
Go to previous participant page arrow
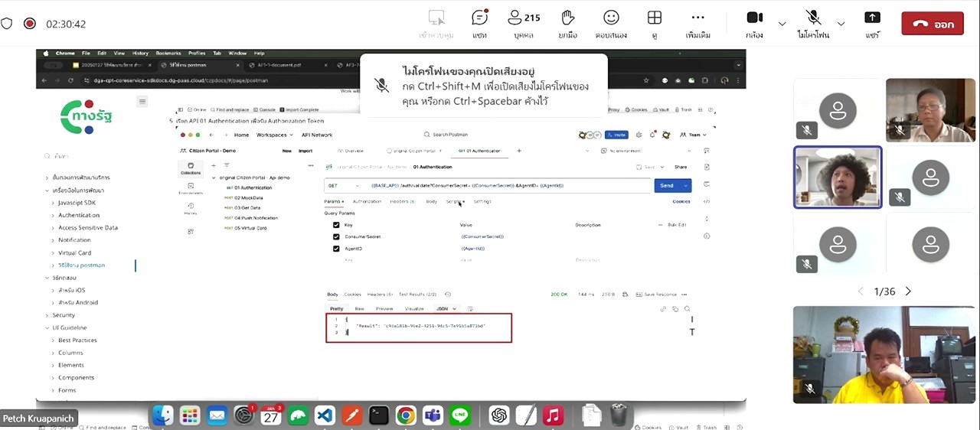[x=861, y=292]
